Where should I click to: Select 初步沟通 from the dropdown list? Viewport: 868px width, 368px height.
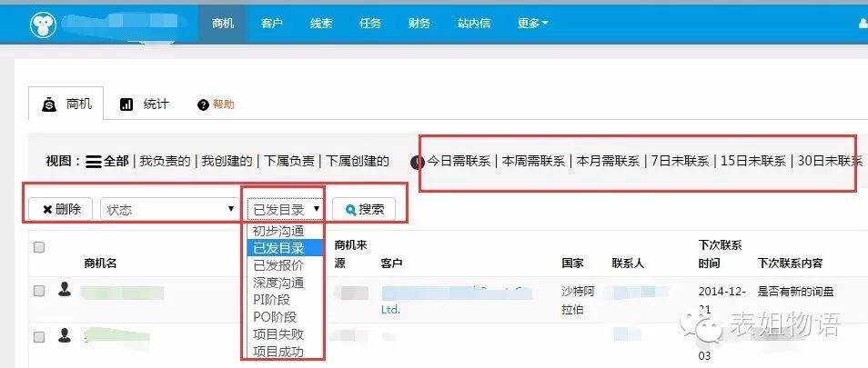coord(285,231)
